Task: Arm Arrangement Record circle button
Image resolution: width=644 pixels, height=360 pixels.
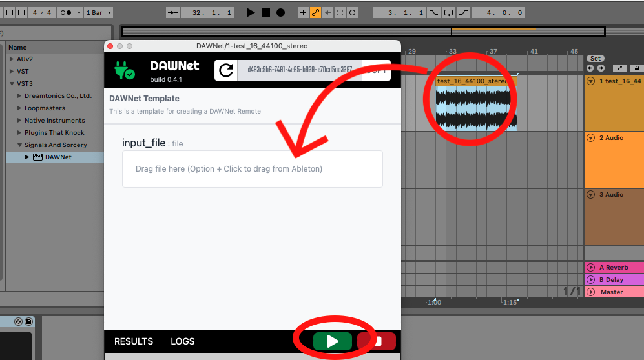Action: [x=280, y=13]
